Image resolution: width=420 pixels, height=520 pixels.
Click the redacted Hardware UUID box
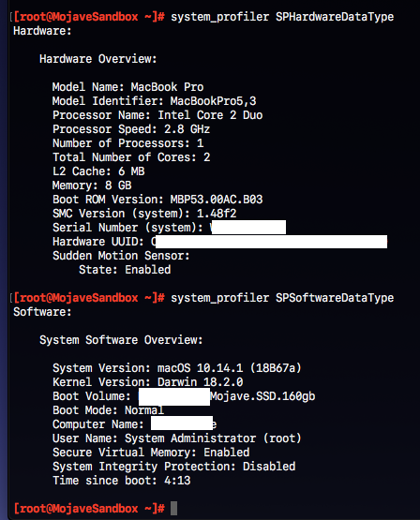pos(271,242)
